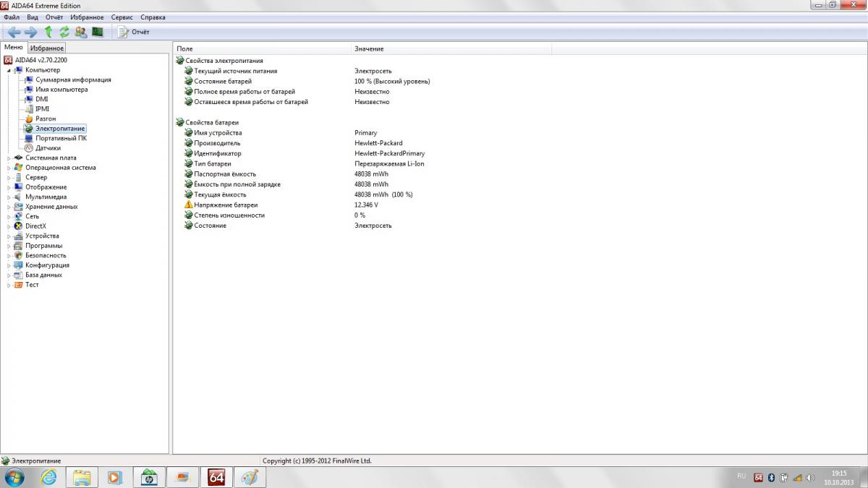
Task: Select the AIDA64 v2.70.2200 root node
Action: pos(41,60)
